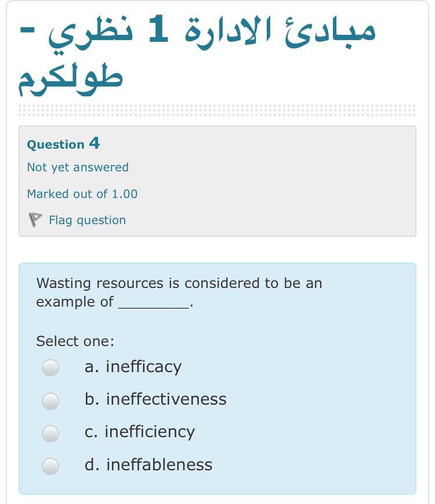The image size is (435, 504).
Task: Select radio button for option a. inefficacy
Action: coord(51,366)
